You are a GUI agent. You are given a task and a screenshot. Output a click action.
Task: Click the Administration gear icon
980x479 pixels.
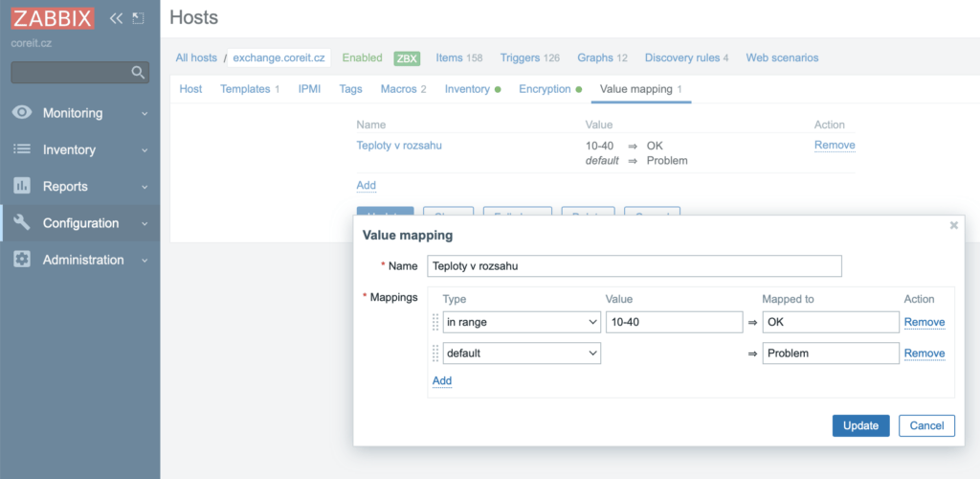pos(22,260)
